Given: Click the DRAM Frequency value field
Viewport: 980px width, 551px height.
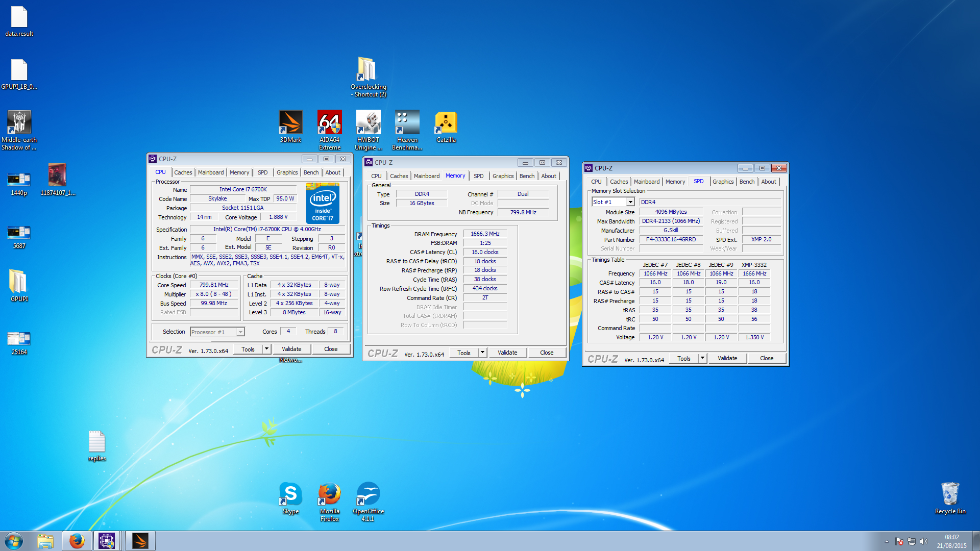Looking at the screenshot, I should pos(485,234).
